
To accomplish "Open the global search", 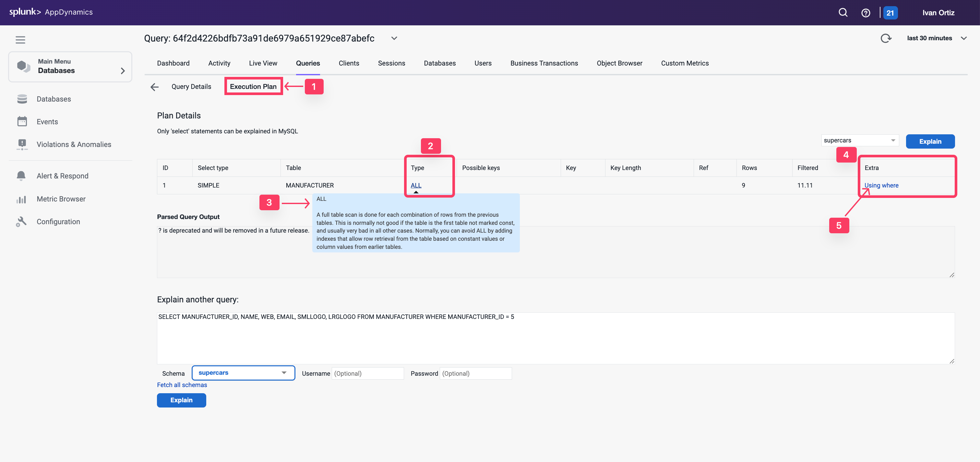I will (843, 12).
